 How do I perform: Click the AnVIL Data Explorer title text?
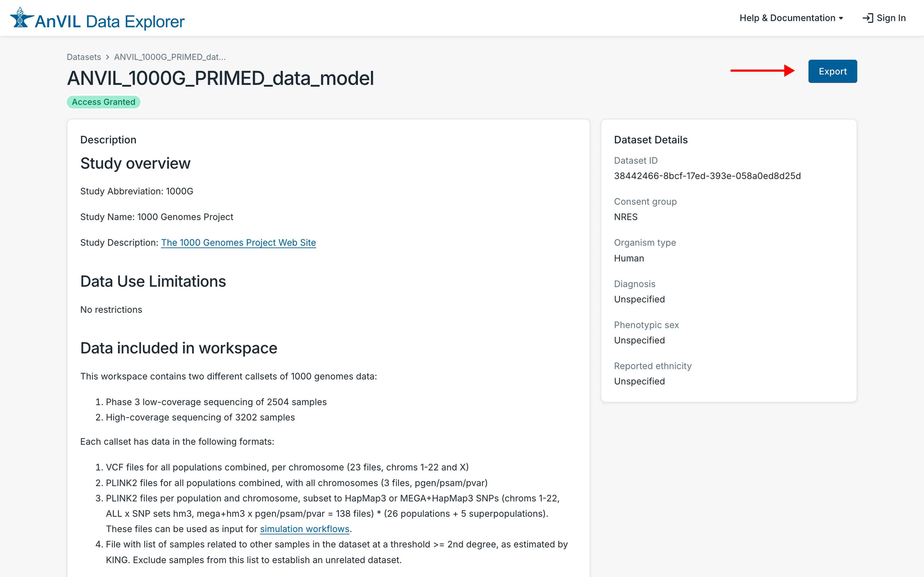(110, 21)
